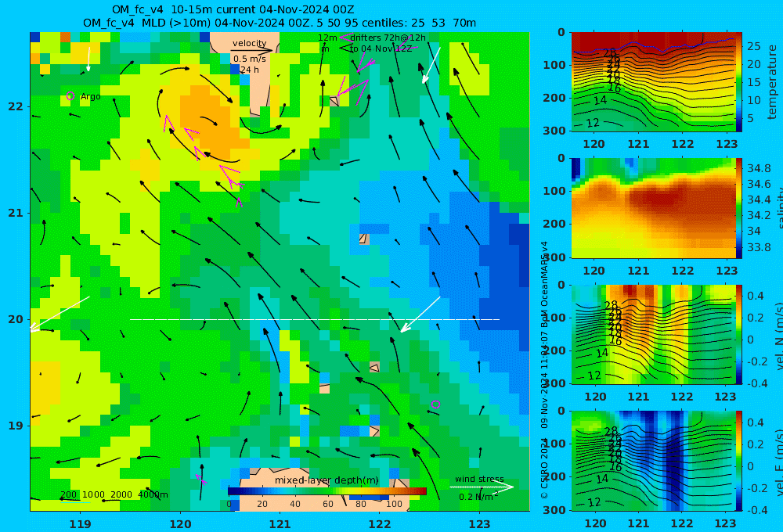Click the mixed-layer depth colorbar
Image resolution: width=783 pixels, height=532 pixels.
[327, 491]
